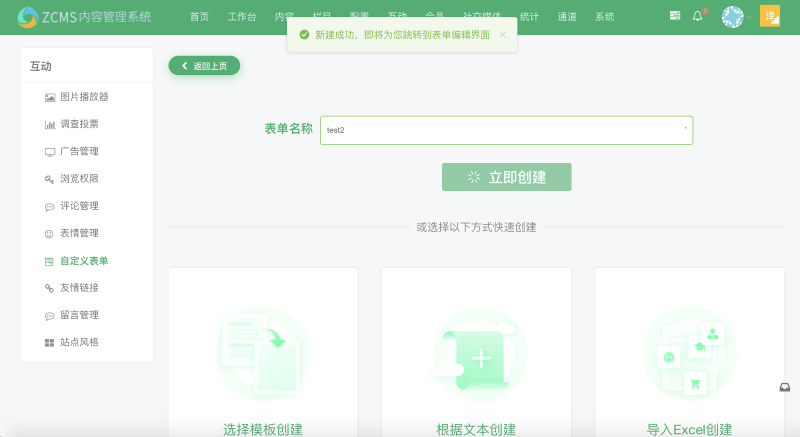Open 图片播放器 in sidebar

tap(84, 97)
